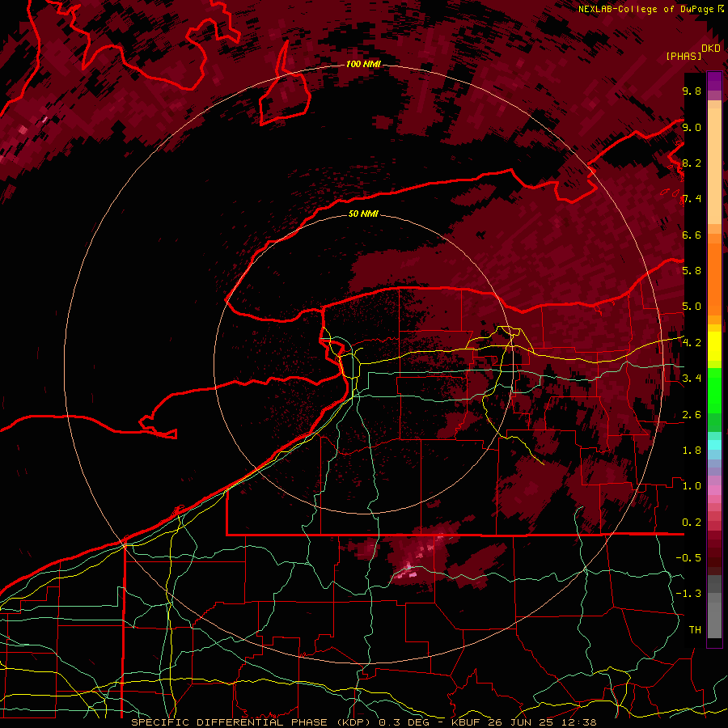Click the 8.2 value on the color scale

tap(692, 163)
